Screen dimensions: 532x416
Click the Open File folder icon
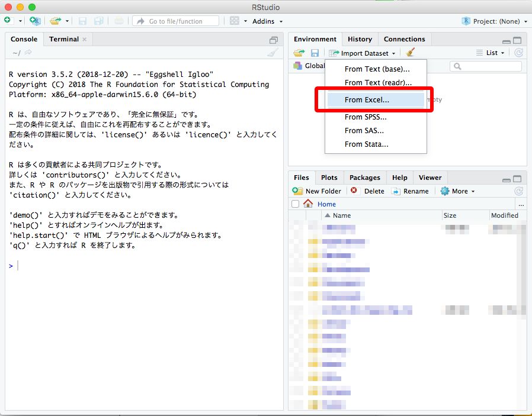(55, 21)
